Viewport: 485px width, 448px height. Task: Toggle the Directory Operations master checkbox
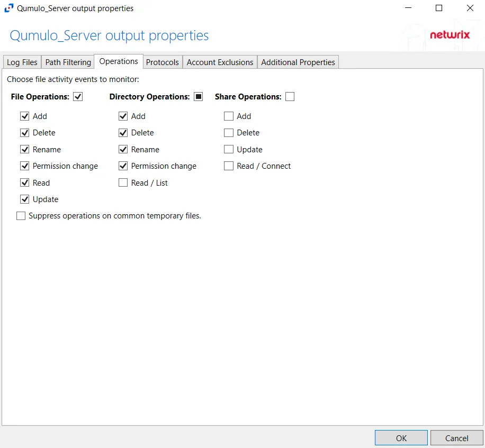click(198, 97)
